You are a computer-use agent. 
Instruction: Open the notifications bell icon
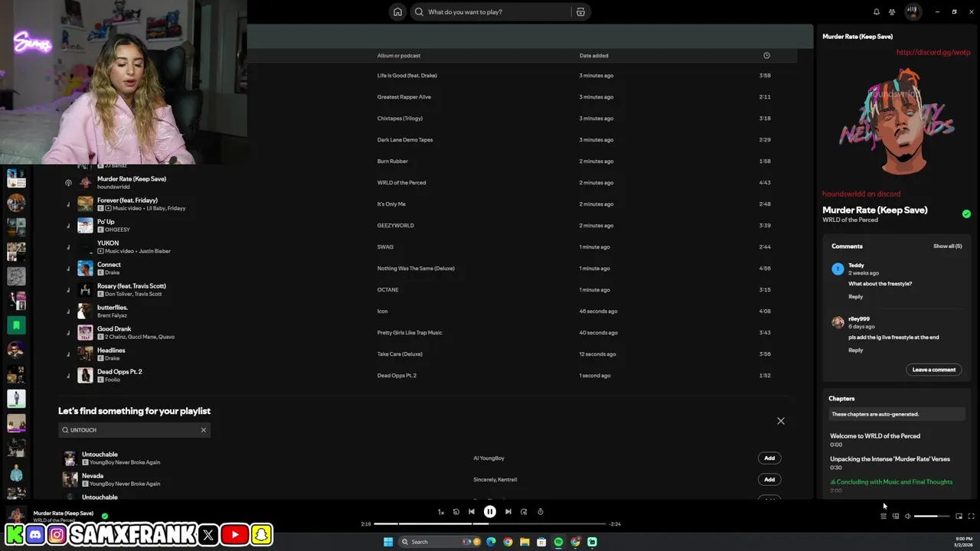click(877, 11)
